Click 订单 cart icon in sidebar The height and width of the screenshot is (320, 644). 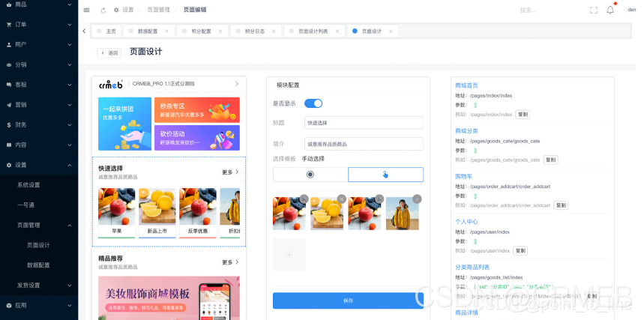(9, 25)
